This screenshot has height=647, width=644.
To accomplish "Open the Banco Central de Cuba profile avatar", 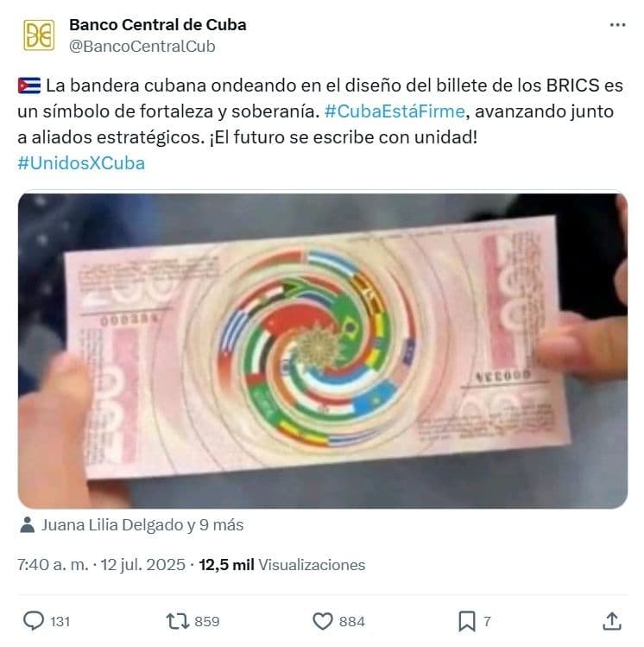I will pyautogui.click(x=39, y=35).
